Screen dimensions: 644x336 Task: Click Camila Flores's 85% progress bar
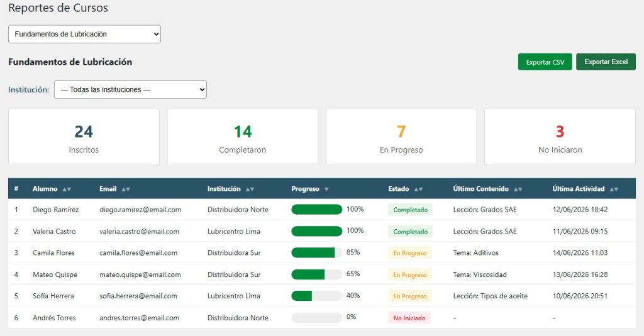coord(317,252)
